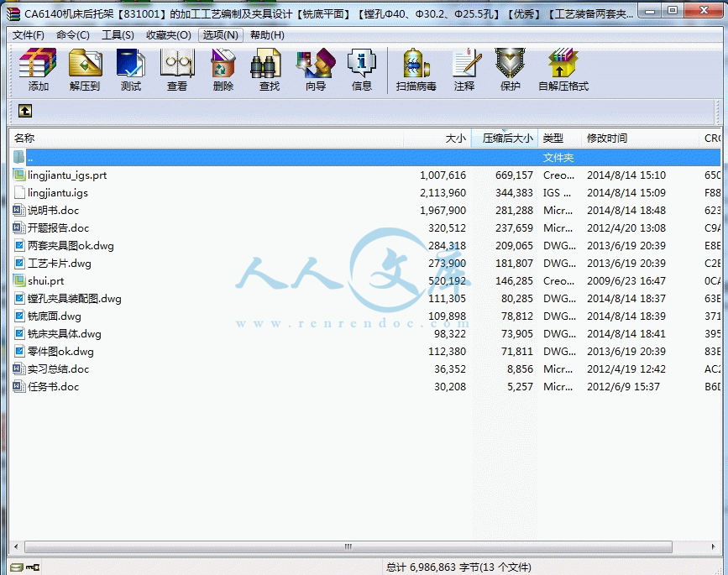Select file 铣床夹具体.dwg
728x575 pixels.
pos(64,334)
